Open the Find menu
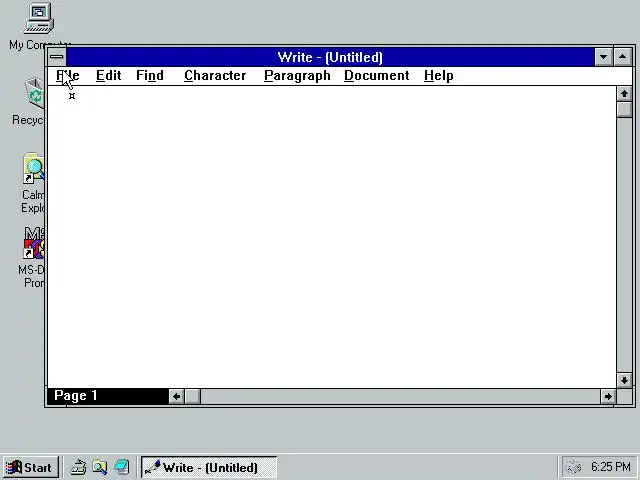Screen dimensions: 640x480 [x=150, y=76]
